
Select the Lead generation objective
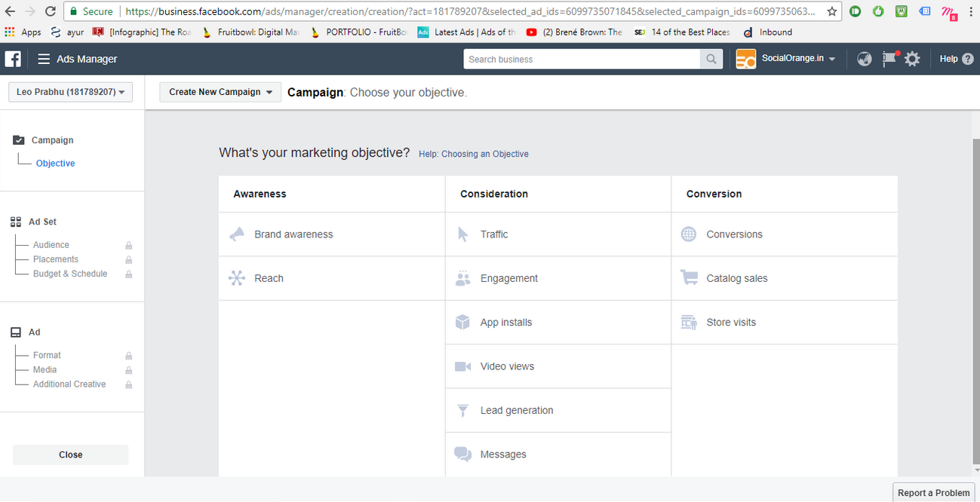click(516, 410)
